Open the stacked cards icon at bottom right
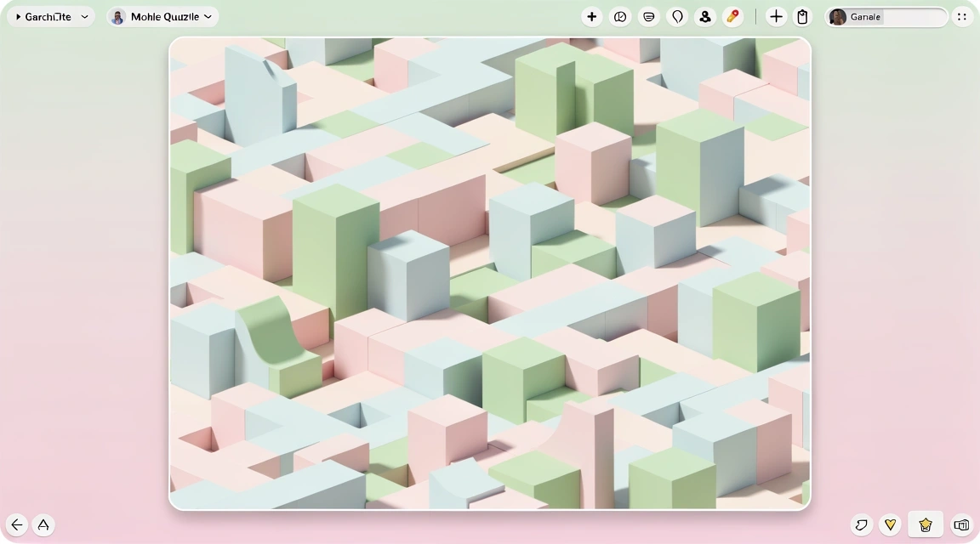980x544 pixels. [x=961, y=524]
